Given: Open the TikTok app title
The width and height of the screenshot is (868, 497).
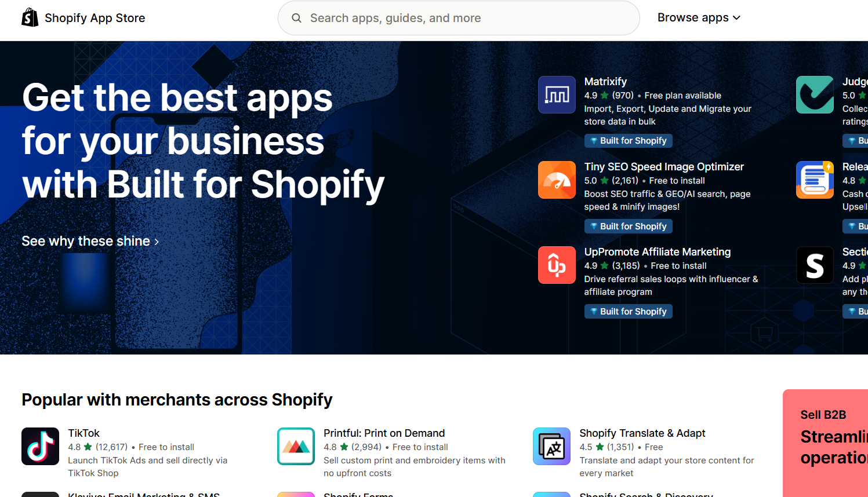Looking at the screenshot, I should coord(84,433).
